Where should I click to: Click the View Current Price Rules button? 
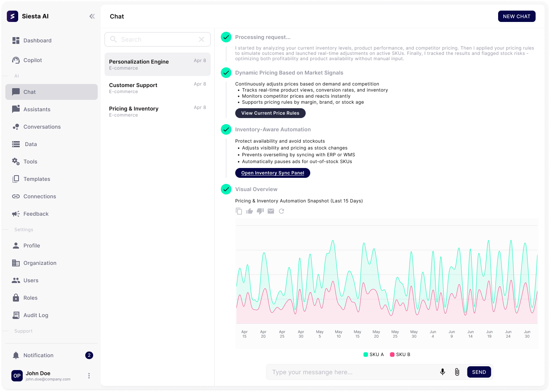click(x=270, y=113)
